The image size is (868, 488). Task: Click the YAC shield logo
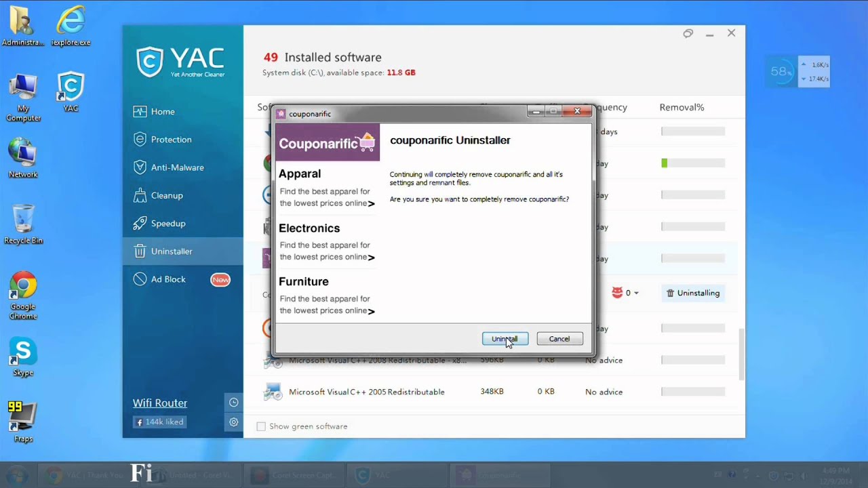pyautogui.click(x=149, y=62)
